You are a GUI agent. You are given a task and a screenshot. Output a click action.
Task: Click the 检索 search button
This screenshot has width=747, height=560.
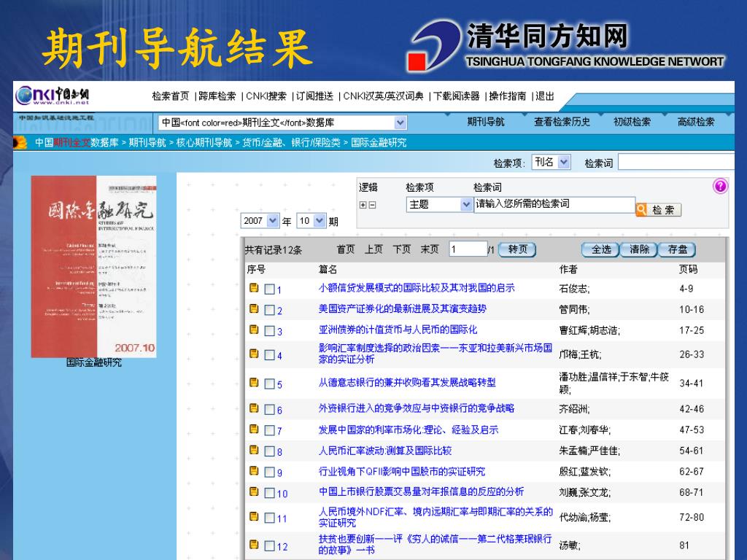tap(659, 210)
